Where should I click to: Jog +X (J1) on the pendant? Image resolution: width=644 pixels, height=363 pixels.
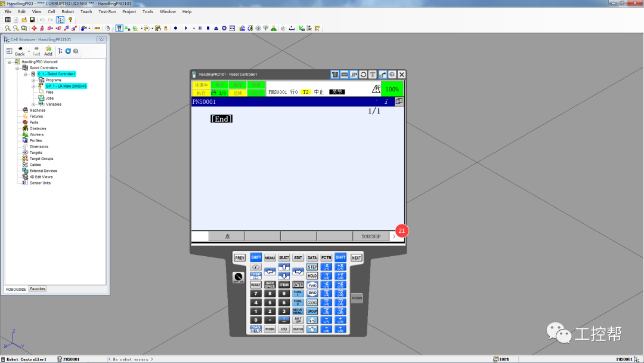340,267
